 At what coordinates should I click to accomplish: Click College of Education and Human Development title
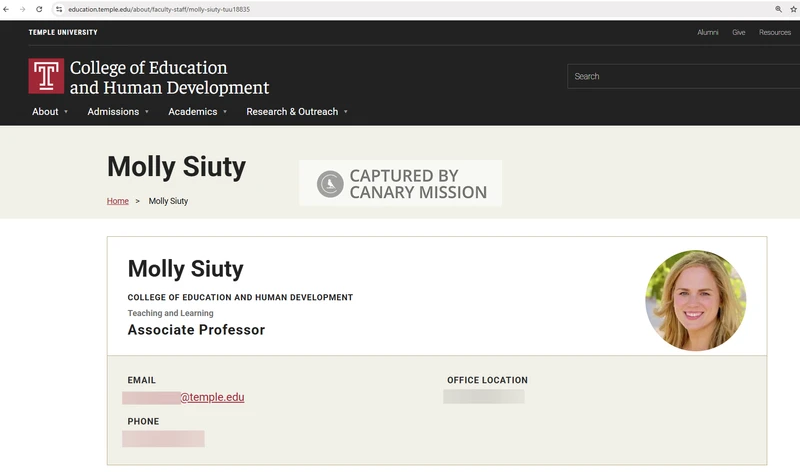click(169, 78)
